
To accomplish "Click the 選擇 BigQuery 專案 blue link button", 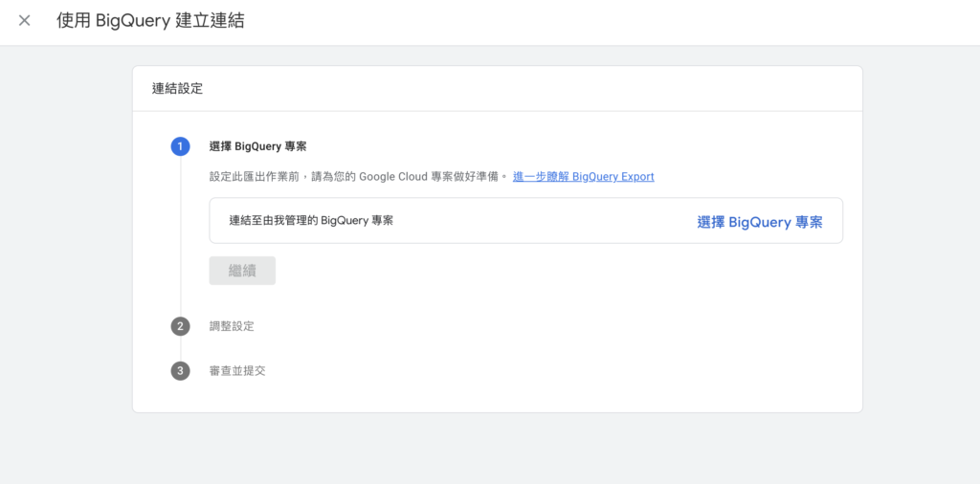I will pyautogui.click(x=759, y=222).
